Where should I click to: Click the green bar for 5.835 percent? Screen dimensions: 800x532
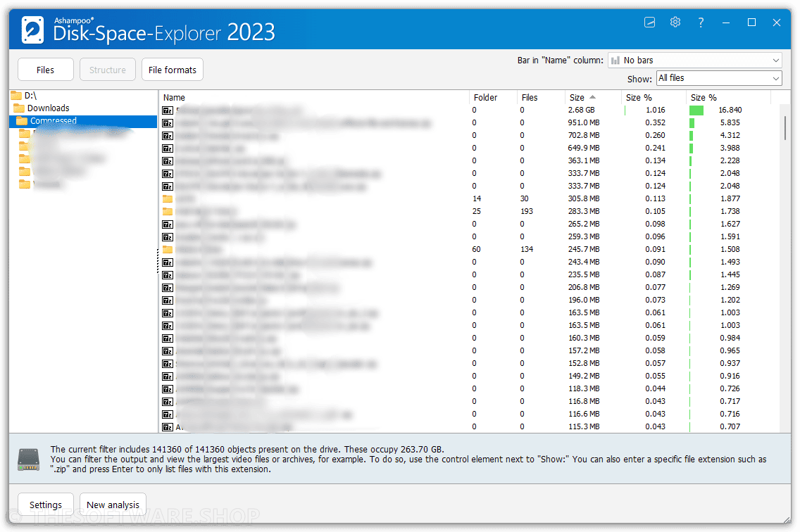(692, 123)
